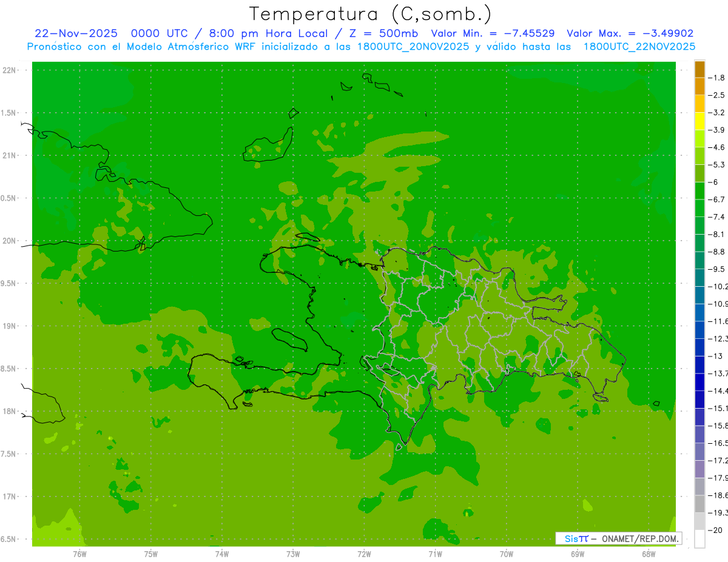728x562 pixels.
Task: Click the '22N' latitude label
Action: point(9,70)
